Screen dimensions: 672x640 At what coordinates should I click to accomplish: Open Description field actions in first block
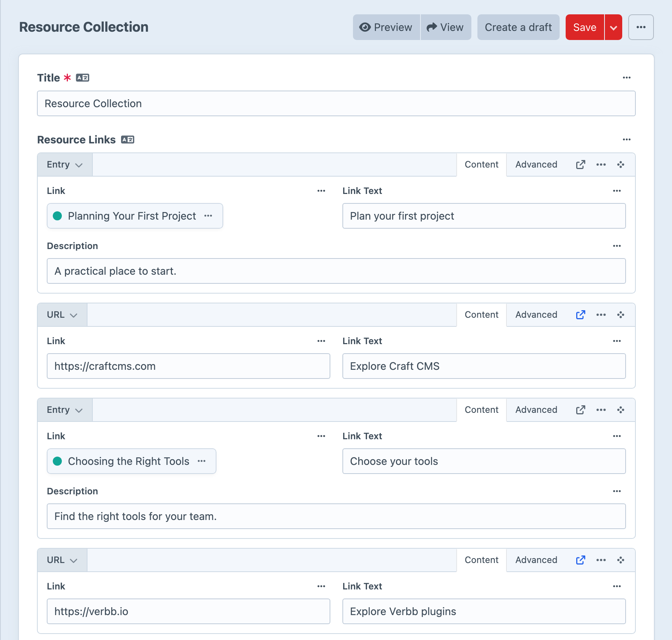(x=617, y=246)
